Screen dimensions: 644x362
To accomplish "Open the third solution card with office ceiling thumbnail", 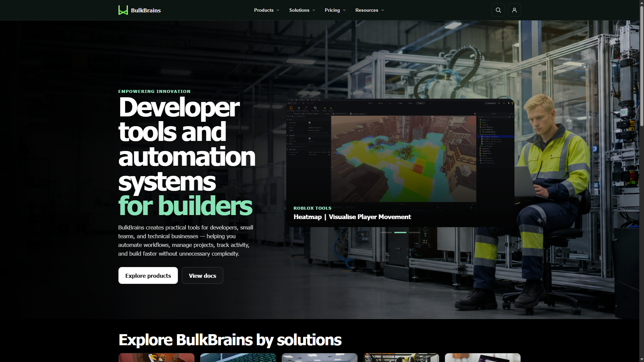I will (319, 358).
